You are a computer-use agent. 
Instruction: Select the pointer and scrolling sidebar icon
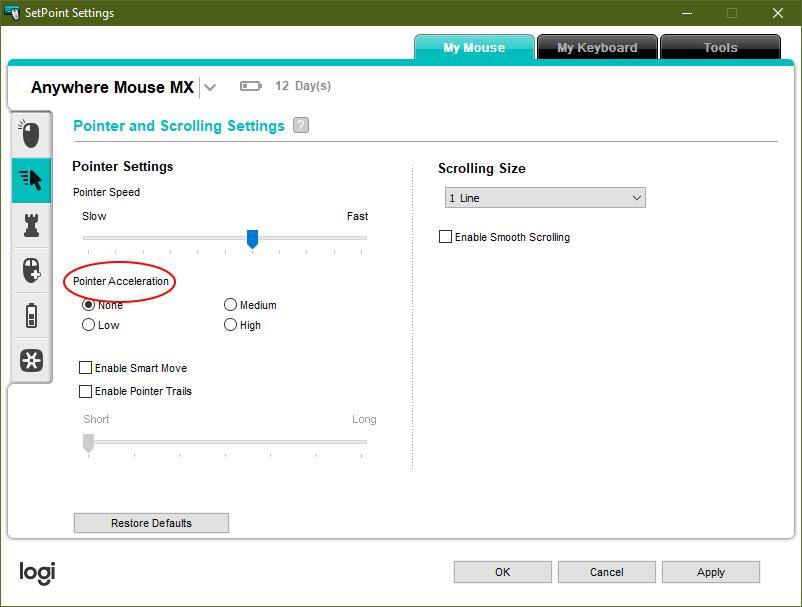[x=31, y=180]
